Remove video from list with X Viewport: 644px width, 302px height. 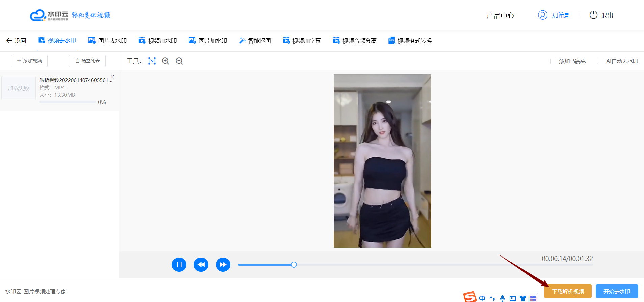coord(112,77)
